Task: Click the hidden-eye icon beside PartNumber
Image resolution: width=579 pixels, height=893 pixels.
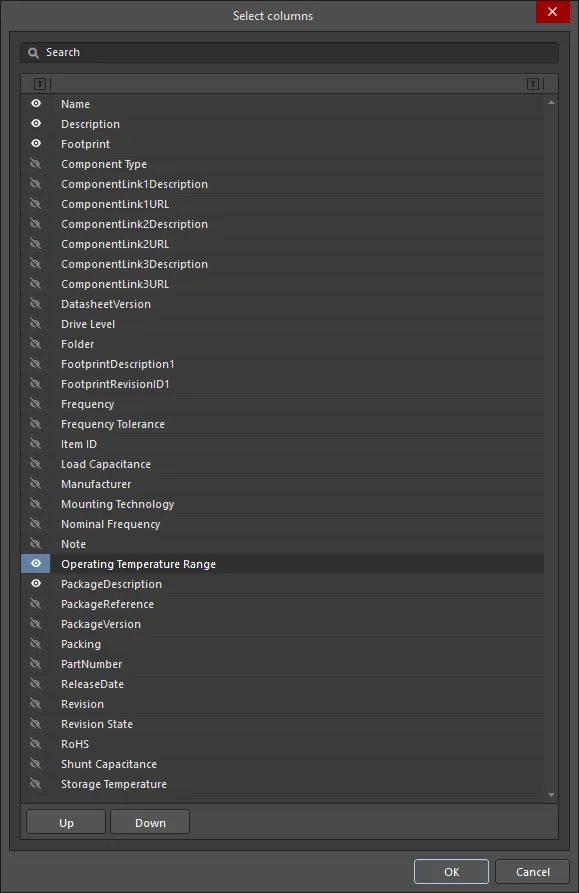Action: (x=36, y=663)
